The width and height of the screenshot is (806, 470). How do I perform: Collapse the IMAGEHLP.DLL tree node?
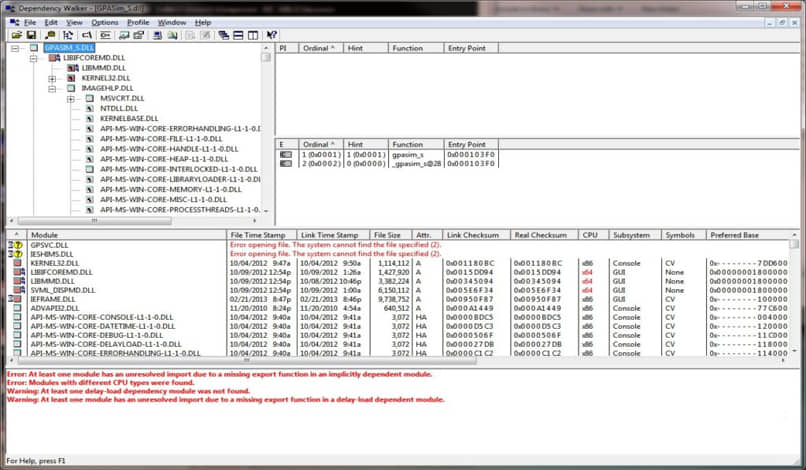click(x=53, y=88)
